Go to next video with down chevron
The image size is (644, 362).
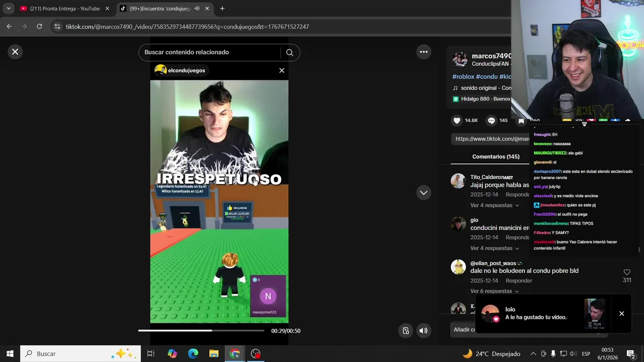[424, 193]
